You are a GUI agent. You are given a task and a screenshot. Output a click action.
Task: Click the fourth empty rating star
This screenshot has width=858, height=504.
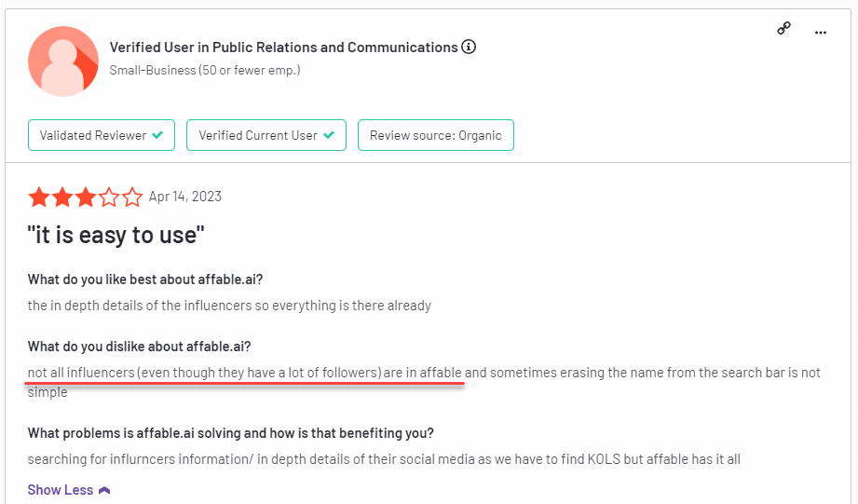tap(109, 198)
